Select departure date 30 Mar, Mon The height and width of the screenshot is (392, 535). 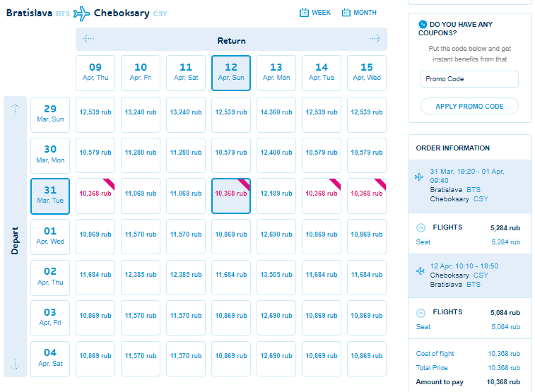50,155
